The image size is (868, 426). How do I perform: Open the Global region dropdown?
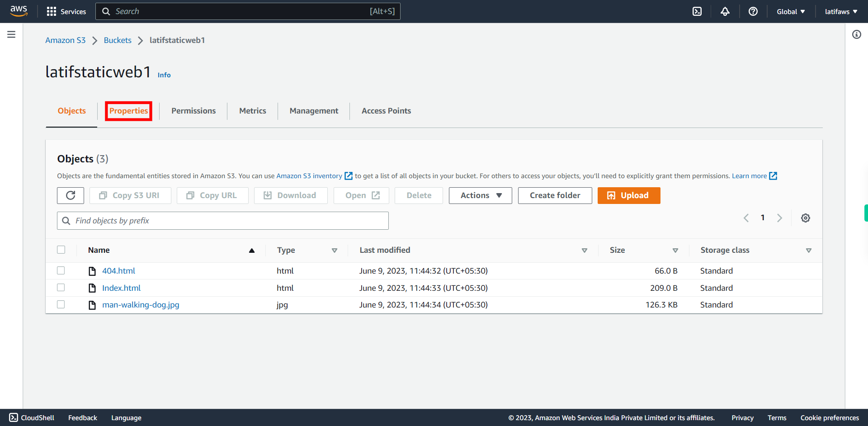coord(791,11)
